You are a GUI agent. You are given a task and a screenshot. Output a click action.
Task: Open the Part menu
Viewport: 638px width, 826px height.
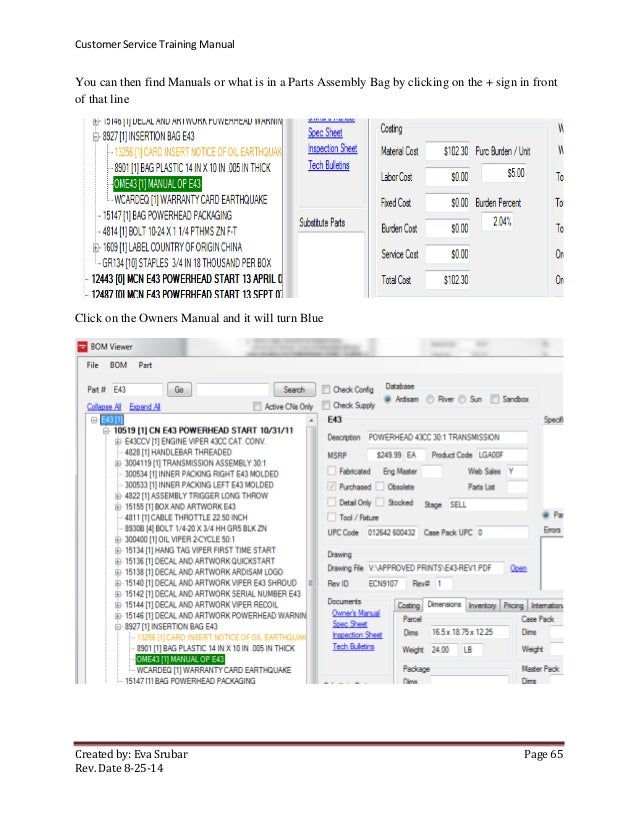click(145, 365)
